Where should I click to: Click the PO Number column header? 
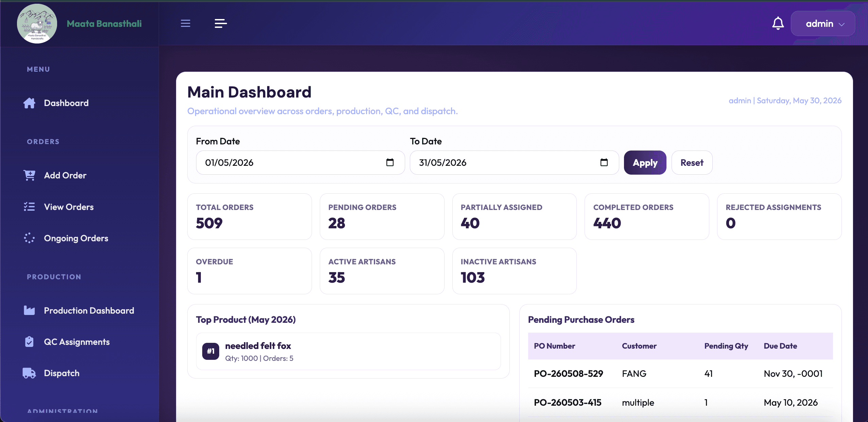(x=554, y=346)
